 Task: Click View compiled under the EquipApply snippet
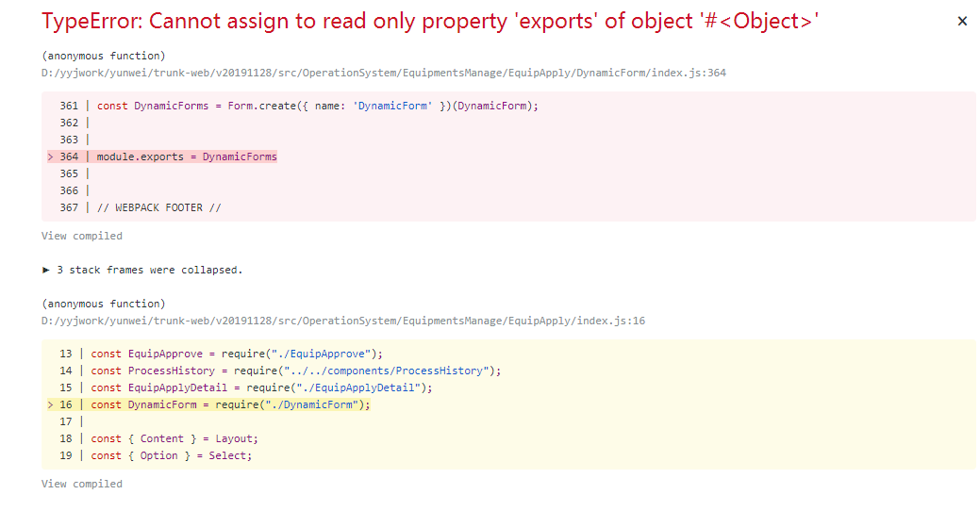pyautogui.click(x=82, y=484)
